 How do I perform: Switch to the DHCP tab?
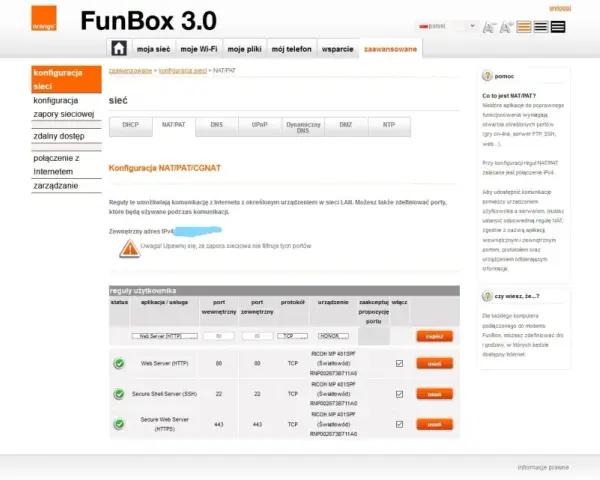[130, 127]
